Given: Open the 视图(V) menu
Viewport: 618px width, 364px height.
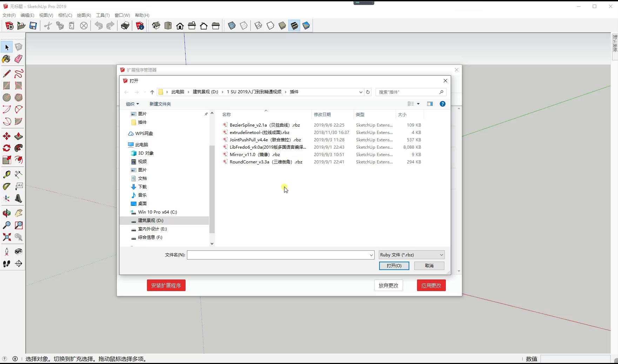Looking at the screenshot, I should 46,15.
